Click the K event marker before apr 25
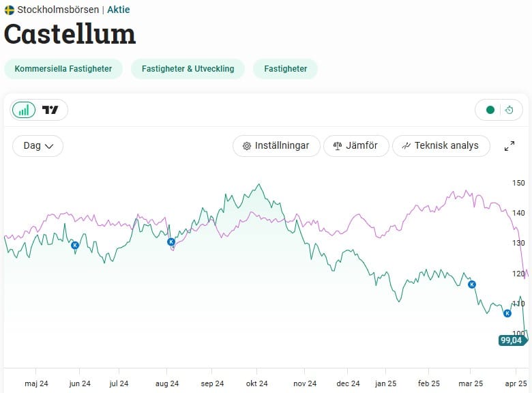This screenshot has width=532, height=393. tap(507, 313)
